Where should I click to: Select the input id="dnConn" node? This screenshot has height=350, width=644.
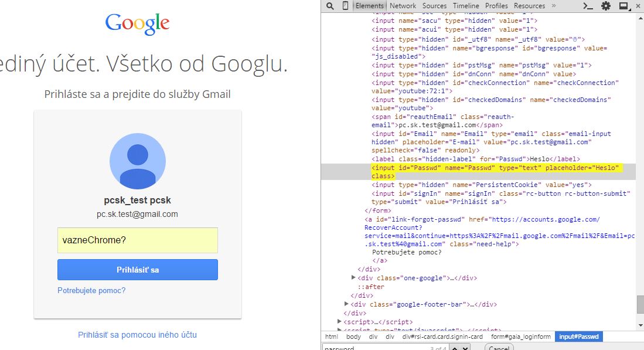(x=473, y=74)
